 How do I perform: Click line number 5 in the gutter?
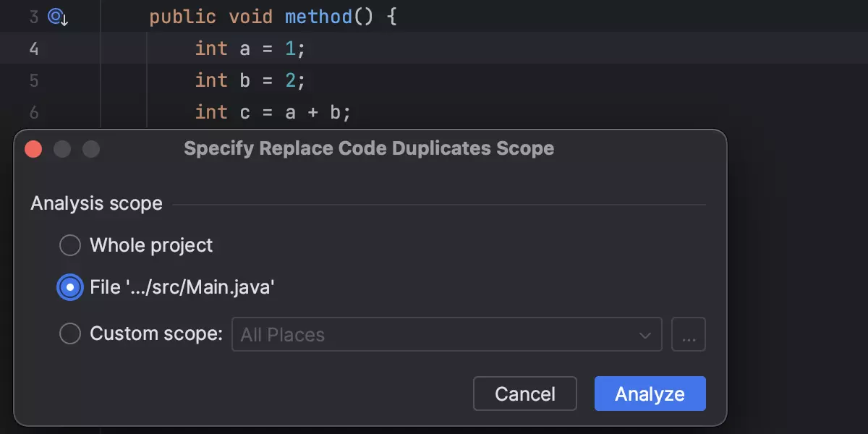pos(34,80)
